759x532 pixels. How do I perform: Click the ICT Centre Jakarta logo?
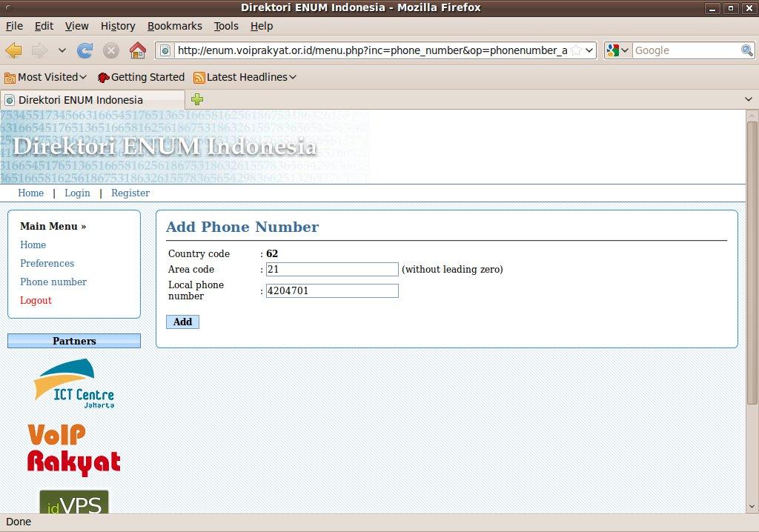pos(73,383)
